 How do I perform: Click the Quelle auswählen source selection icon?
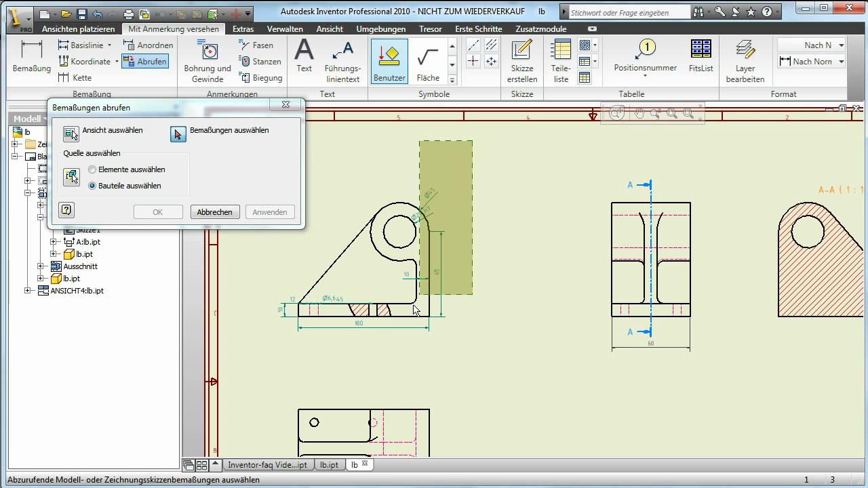[x=71, y=178]
